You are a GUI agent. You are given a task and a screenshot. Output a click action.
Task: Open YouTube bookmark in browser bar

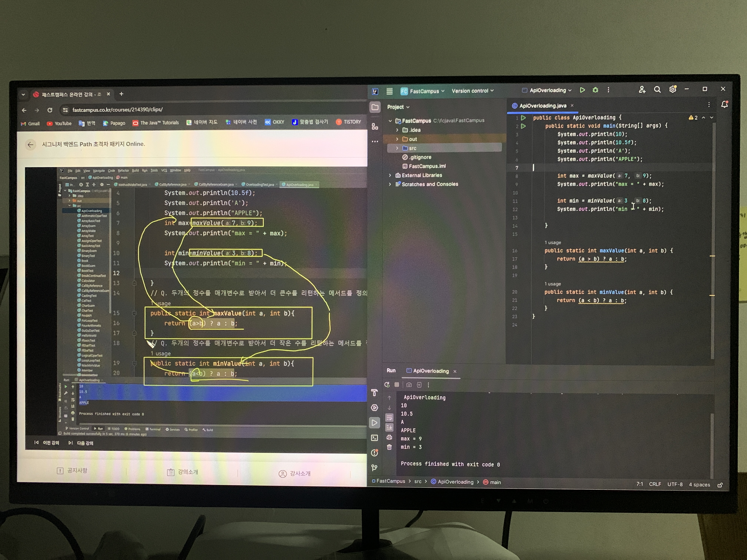click(x=59, y=124)
